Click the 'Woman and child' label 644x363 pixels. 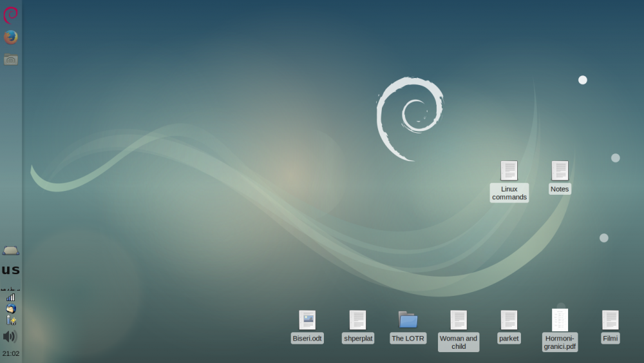click(x=459, y=342)
